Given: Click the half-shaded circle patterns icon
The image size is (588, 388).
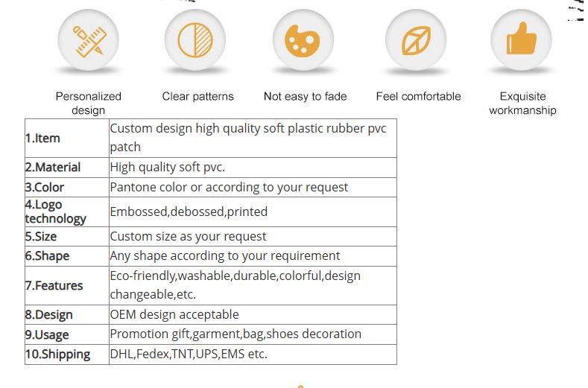Looking at the screenshot, I should pyautogui.click(x=195, y=40).
